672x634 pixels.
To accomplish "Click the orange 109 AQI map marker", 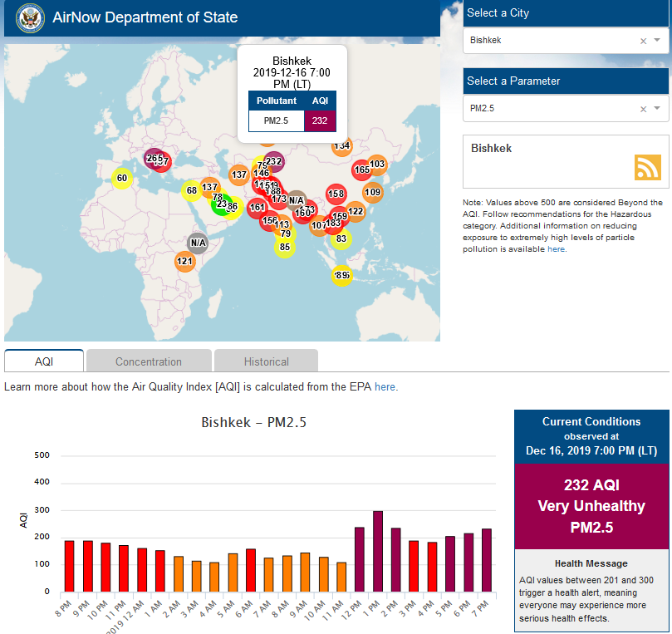I will pos(372,193).
